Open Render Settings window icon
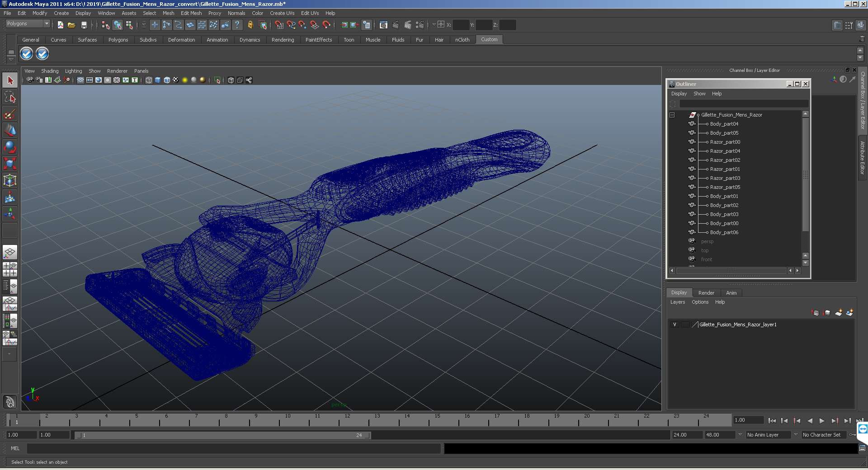 click(x=420, y=25)
